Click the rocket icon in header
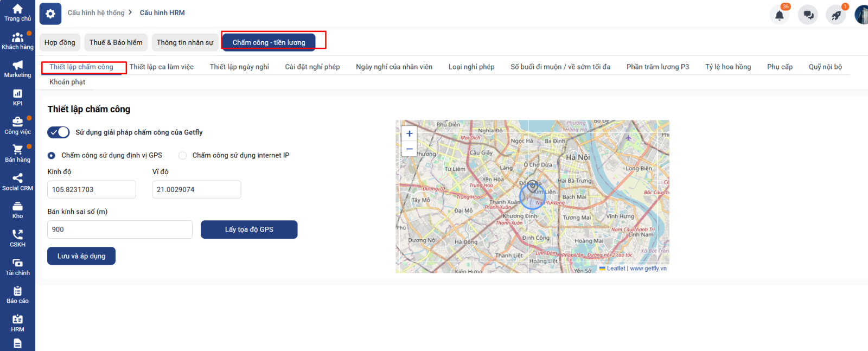This screenshot has width=868, height=351. (836, 15)
